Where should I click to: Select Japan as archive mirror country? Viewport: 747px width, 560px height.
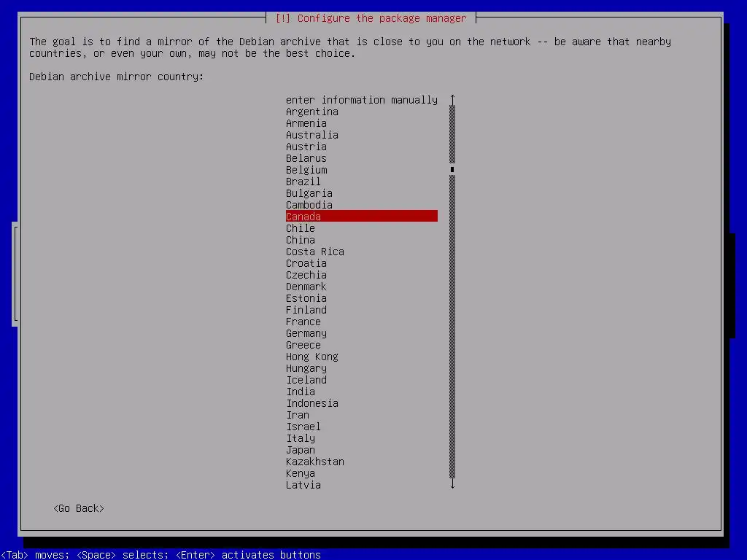(x=362, y=450)
